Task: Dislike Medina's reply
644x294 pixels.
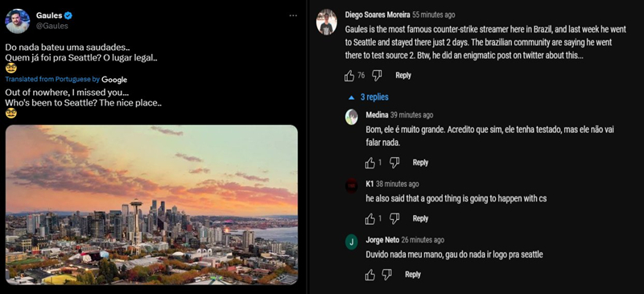Action: [394, 163]
